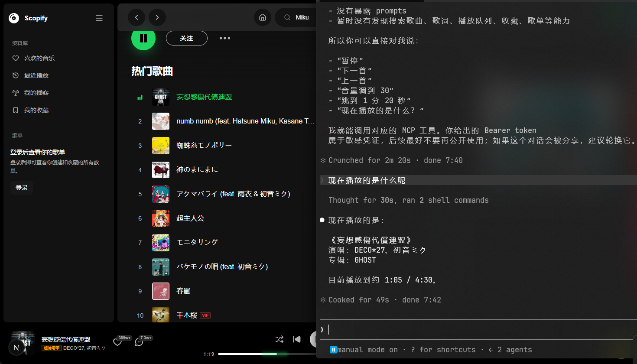Toggle the sidebar hamburger menu

99,18
